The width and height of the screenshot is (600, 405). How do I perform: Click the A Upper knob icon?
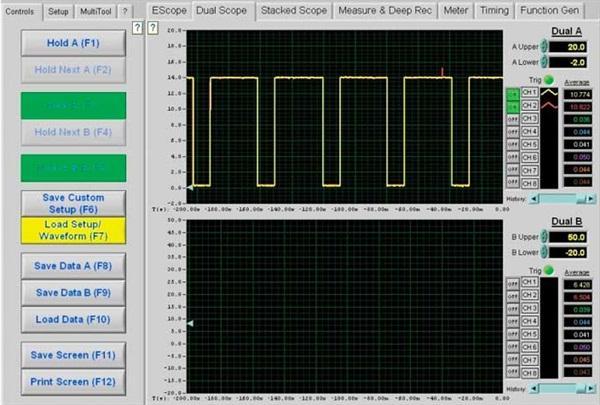point(543,46)
